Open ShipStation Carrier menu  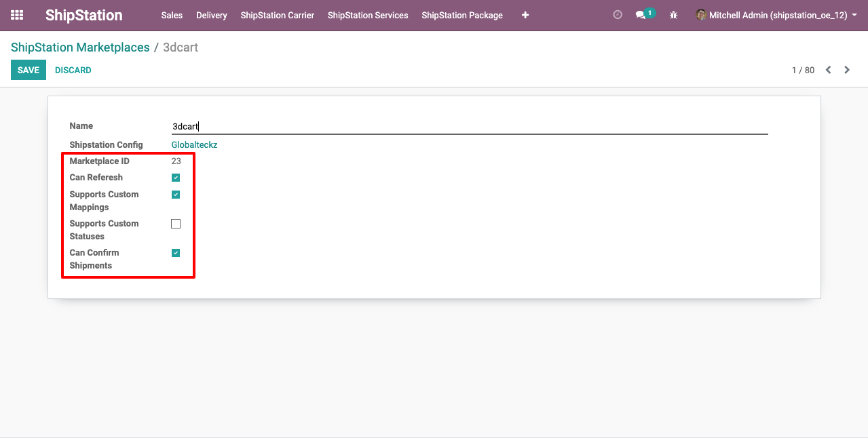(x=278, y=15)
